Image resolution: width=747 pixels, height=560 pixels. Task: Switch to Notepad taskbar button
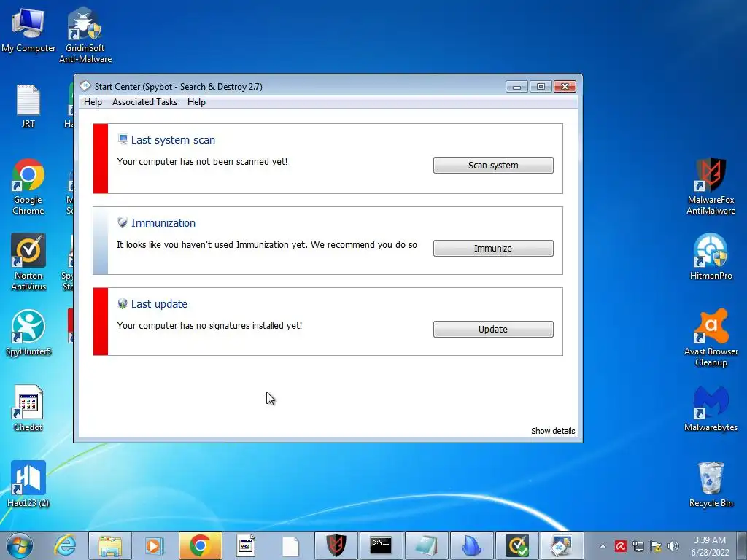(426, 545)
